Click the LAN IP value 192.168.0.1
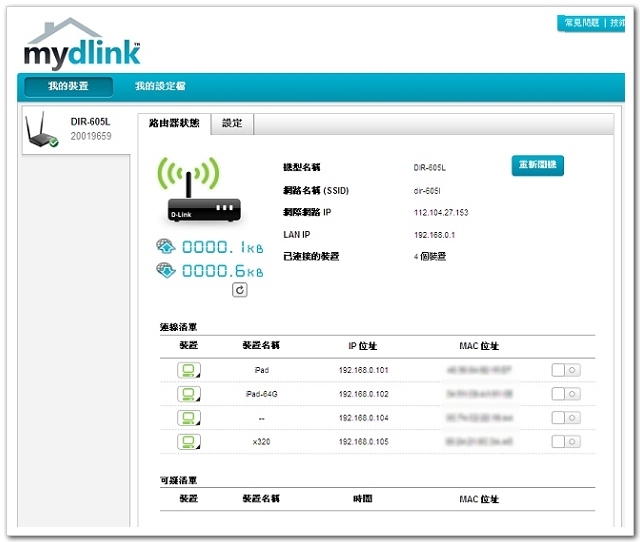This screenshot has height=542, width=640. (434, 235)
